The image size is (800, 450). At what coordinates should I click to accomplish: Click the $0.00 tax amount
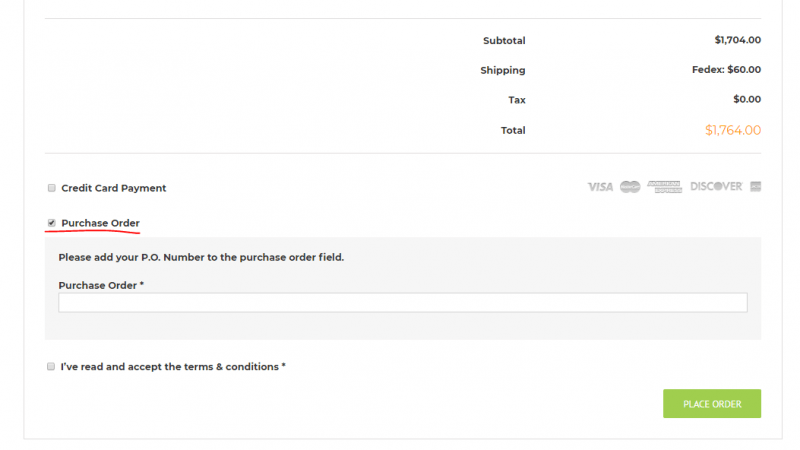pos(747,99)
